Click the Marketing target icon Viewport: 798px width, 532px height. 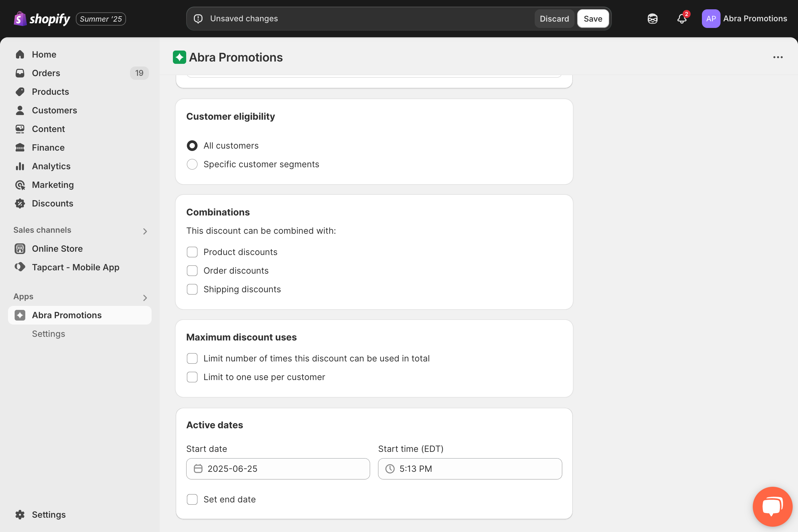coord(20,185)
